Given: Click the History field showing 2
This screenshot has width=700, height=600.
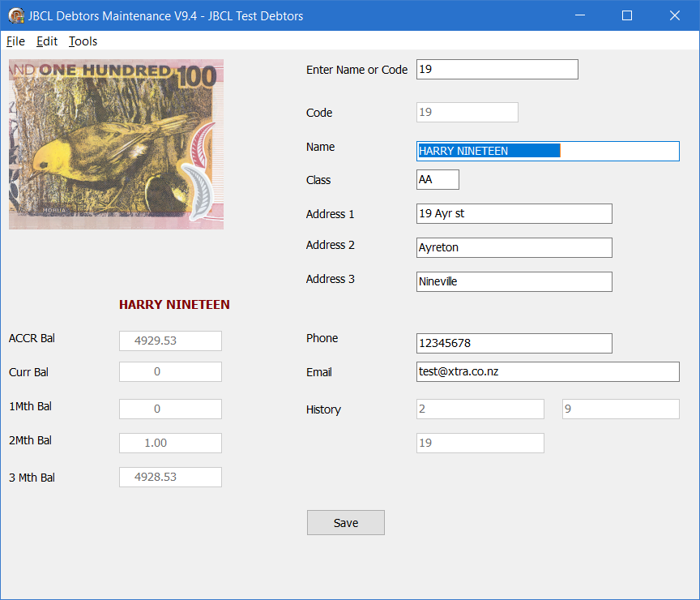Looking at the screenshot, I should [x=480, y=409].
